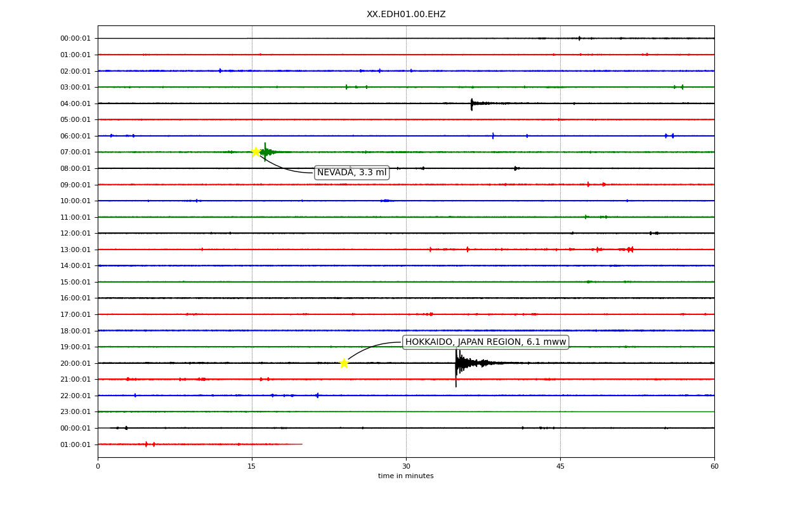
Task: Click the 23:00:01 green trace label
Action: click(75, 412)
